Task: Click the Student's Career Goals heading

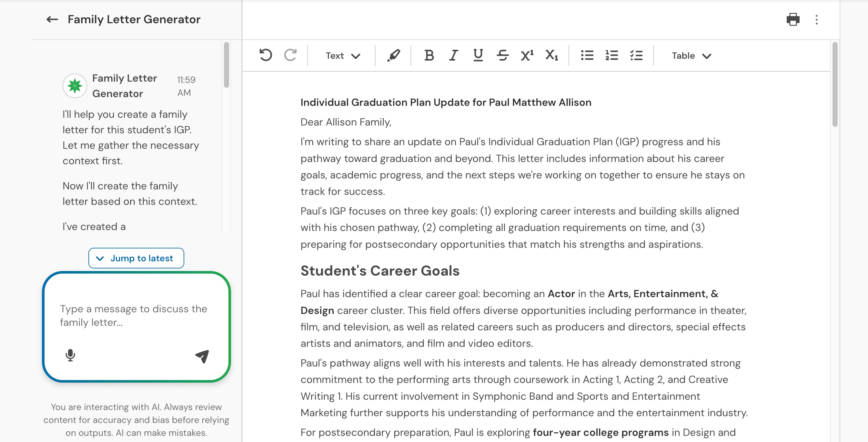Action: pos(380,270)
